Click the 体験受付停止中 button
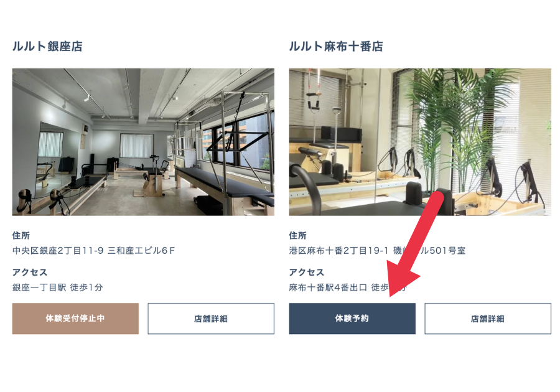 [75, 319]
